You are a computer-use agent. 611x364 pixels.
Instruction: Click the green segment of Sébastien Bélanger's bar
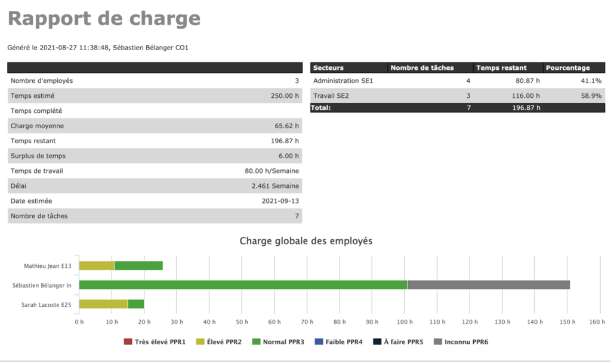click(x=243, y=285)
